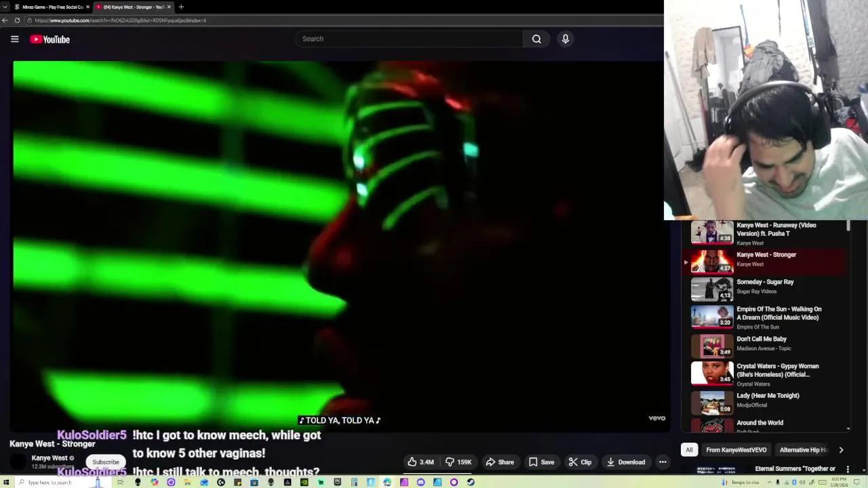
Task: Close the Mines Game tab
Action: [x=87, y=7]
